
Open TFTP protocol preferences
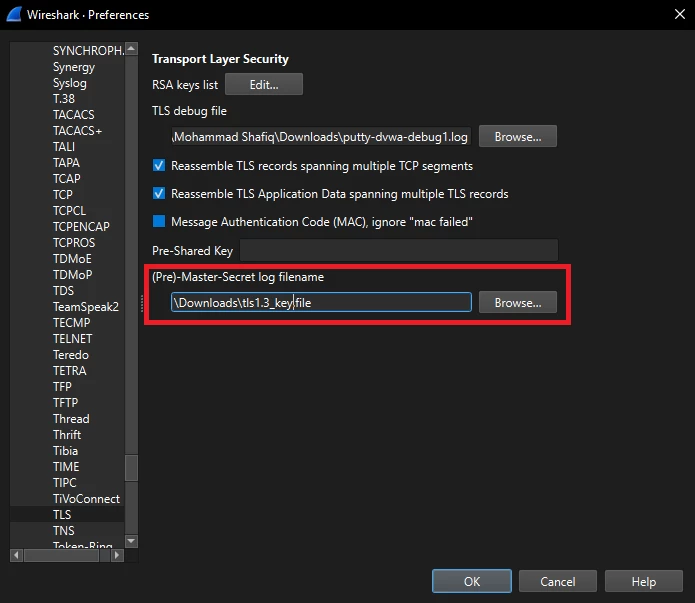tap(65, 403)
